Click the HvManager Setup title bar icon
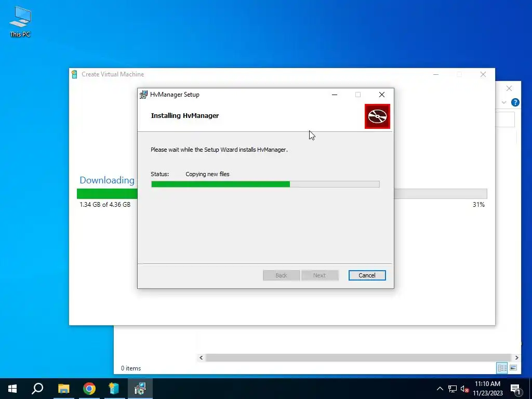This screenshot has width=532, height=399. pos(144,95)
